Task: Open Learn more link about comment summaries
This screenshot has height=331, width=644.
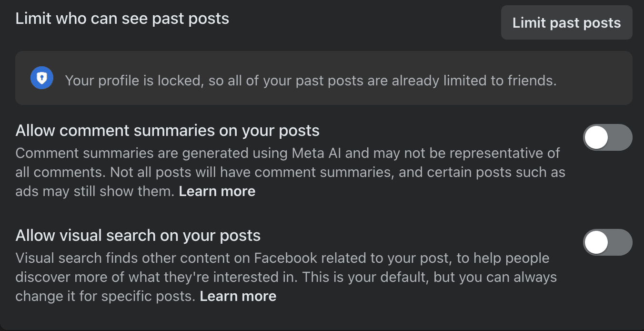Action: pyautogui.click(x=217, y=191)
